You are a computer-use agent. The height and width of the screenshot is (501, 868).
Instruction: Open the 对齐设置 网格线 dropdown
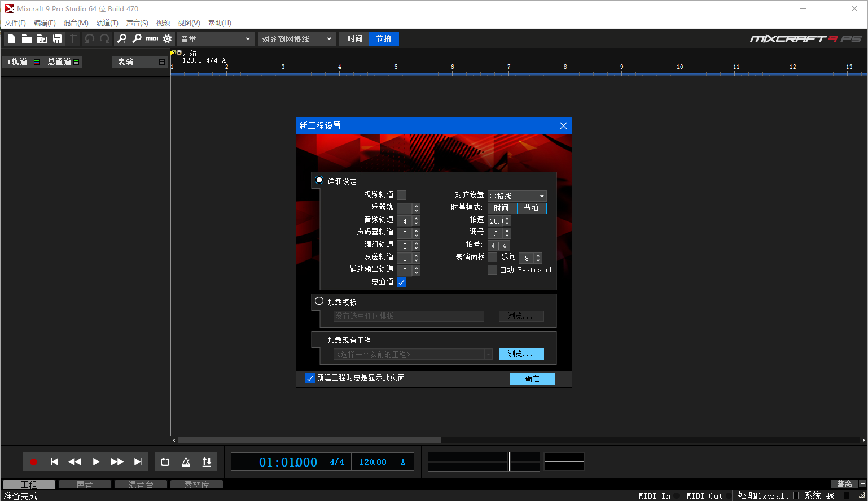coord(517,196)
